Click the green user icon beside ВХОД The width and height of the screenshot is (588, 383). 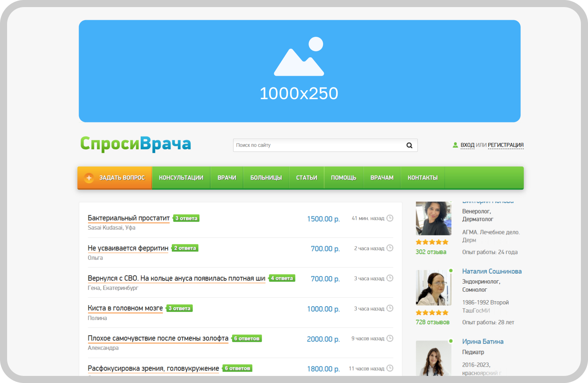pyautogui.click(x=455, y=145)
